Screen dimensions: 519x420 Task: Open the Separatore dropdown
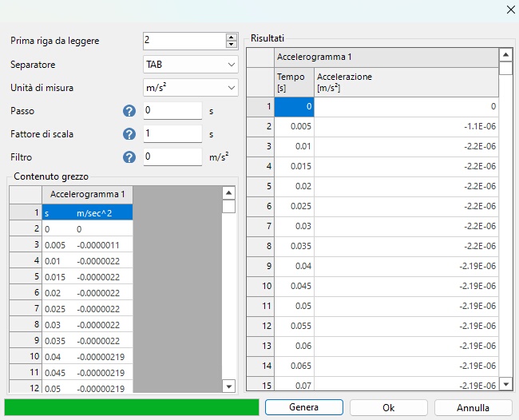[191, 64]
